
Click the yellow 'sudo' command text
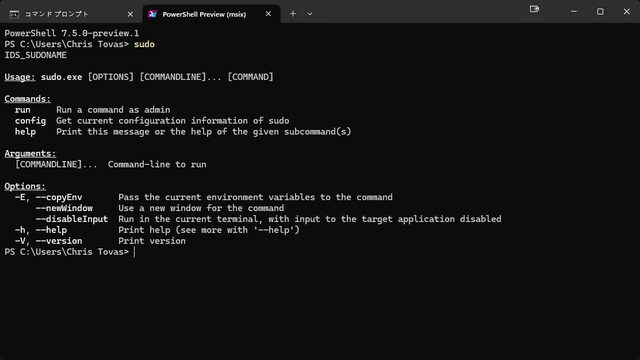[x=144, y=44]
